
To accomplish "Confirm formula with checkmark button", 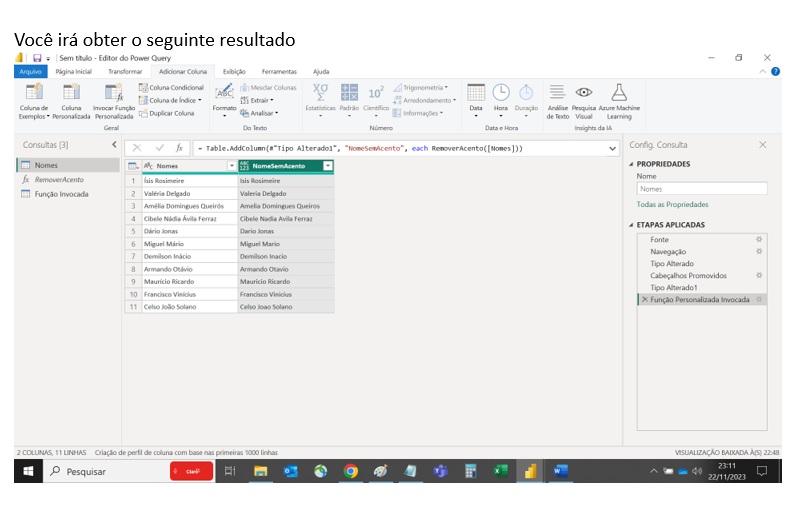I will pos(159,148).
